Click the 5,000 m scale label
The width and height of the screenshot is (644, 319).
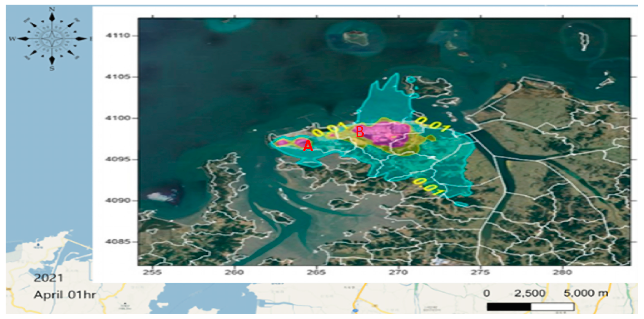click(586, 293)
